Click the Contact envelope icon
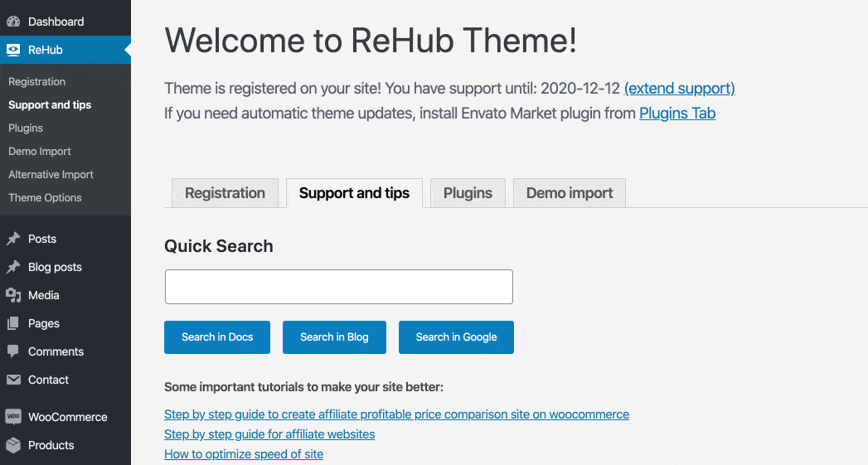The height and width of the screenshot is (465, 868). coord(13,380)
